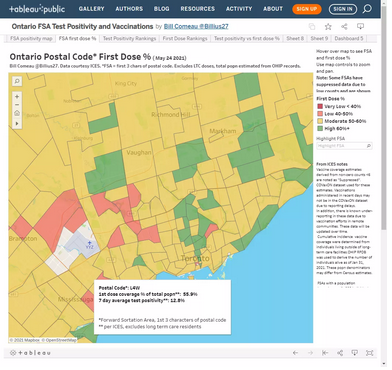392x370 pixels.
Task: Reset map view with home icon
Action: (17, 113)
